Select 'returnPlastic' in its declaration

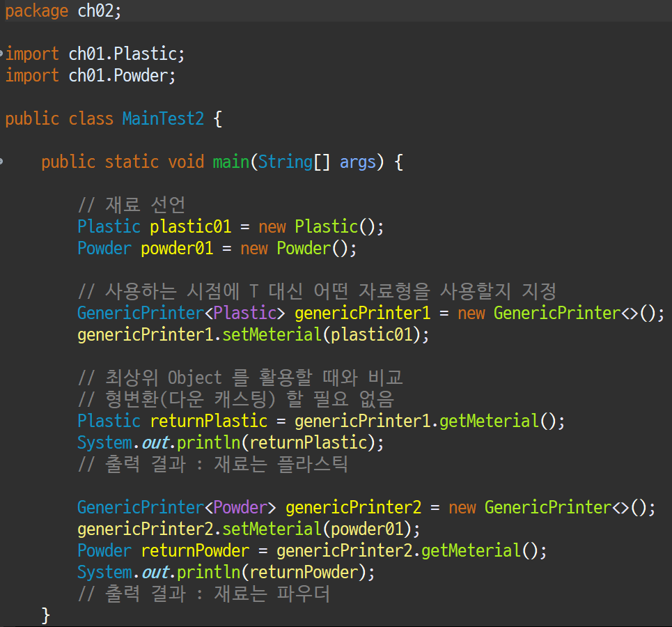pyautogui.click(x=209, y=421)
